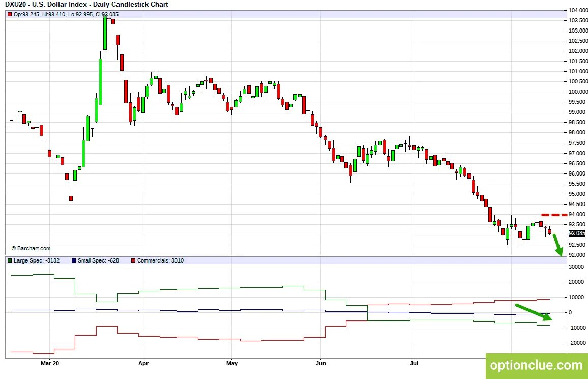
Task: Click the 99.500 price axis label
Action: click(x=578, y=102)
